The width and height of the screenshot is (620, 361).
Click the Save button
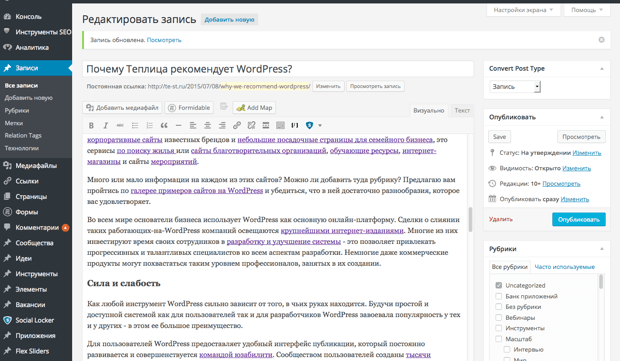pyautogui.click(x=499, y=137)
